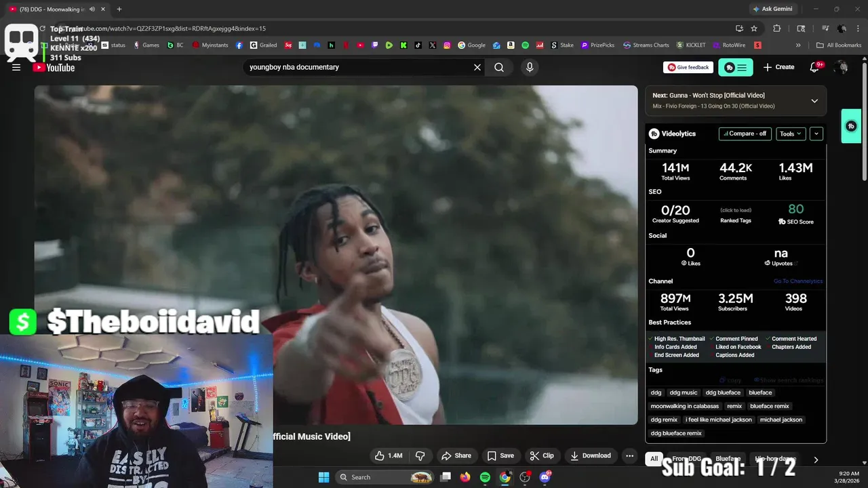Bookmark this page with star icon
868x488 pixels.
[754, 28]
